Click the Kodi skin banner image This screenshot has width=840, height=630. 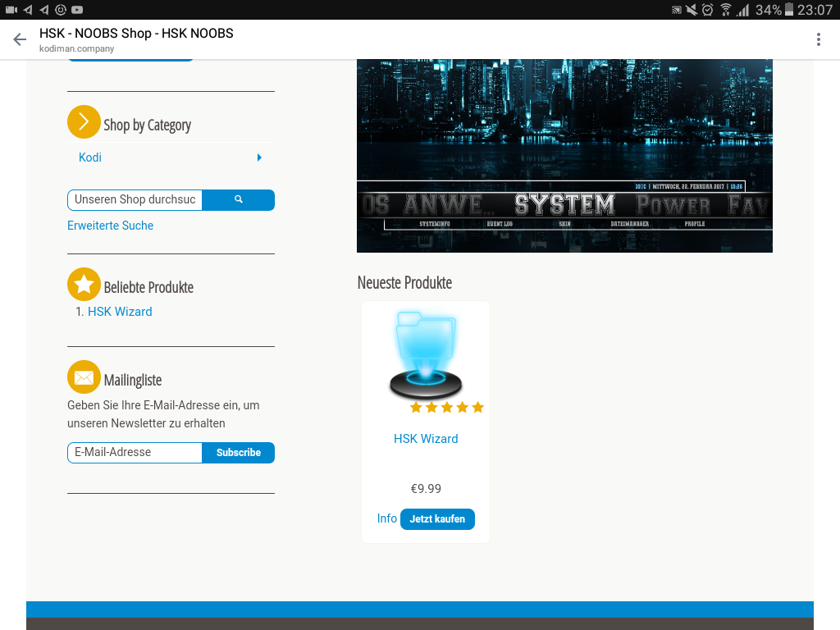tap(564, 156)
